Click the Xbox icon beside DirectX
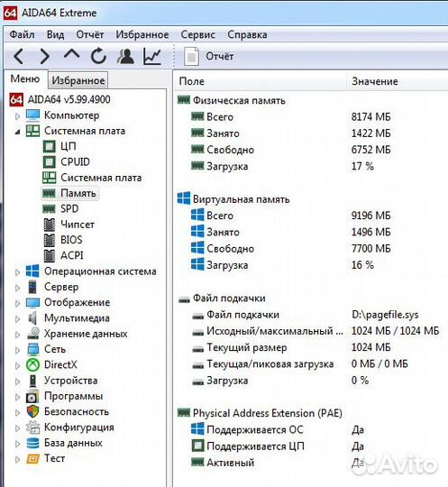This screenshot has height=487, width=448. click(x=32, y=364)
